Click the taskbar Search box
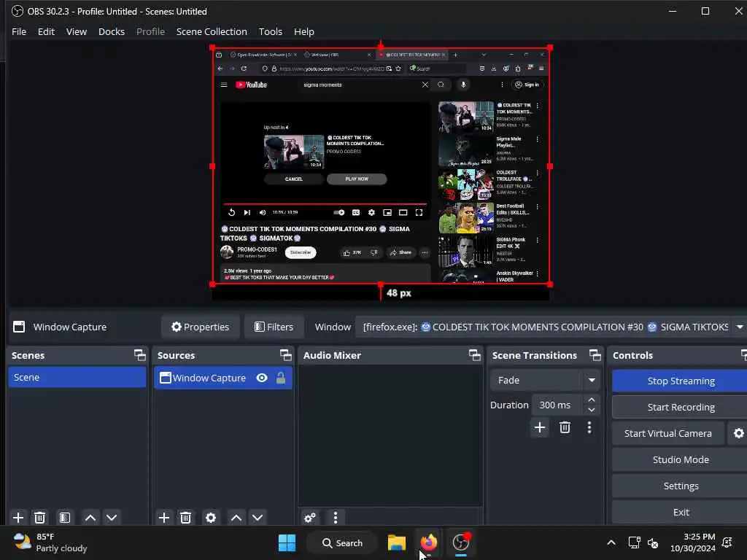This screenshot has height=560, width=747. (x=342, y=542)
